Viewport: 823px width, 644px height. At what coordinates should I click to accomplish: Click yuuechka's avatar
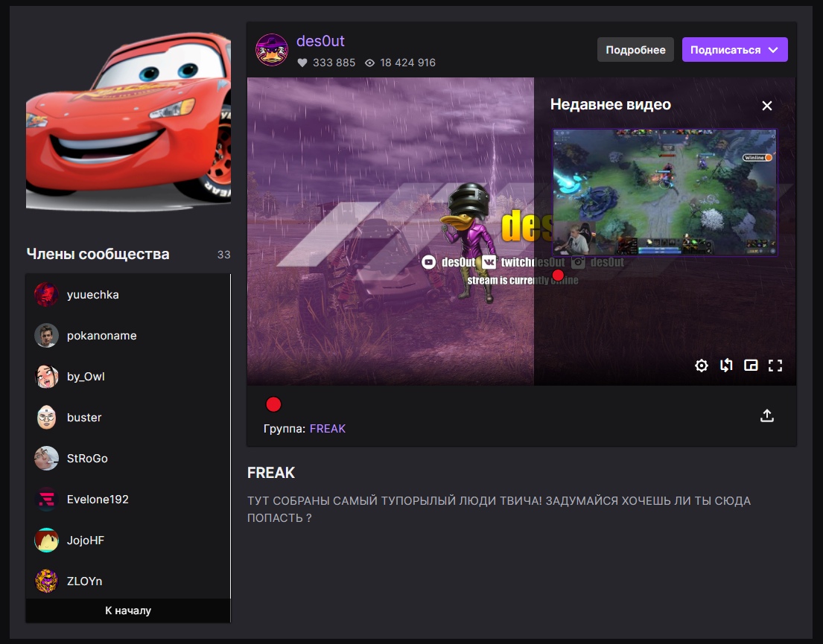[x=47, y=294]
